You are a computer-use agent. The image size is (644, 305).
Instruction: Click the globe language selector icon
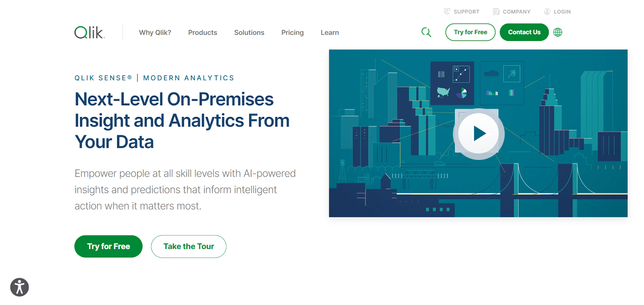(558, 32)
